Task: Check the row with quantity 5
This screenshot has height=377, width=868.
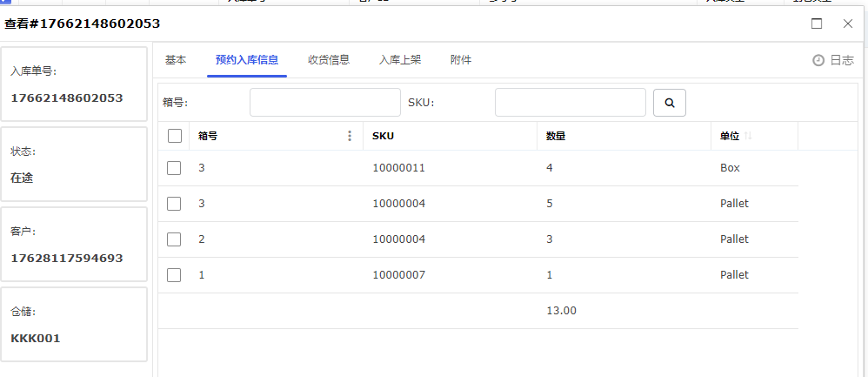Action: point(174,204)
